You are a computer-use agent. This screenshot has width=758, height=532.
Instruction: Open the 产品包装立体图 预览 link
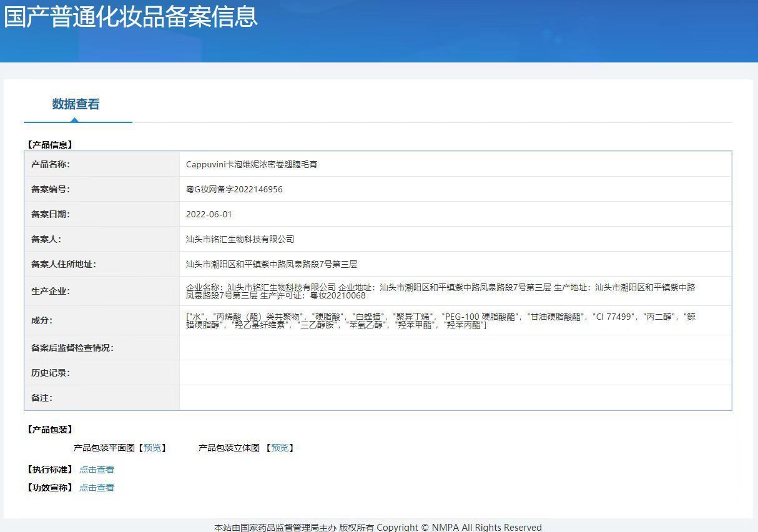[280, 448]
